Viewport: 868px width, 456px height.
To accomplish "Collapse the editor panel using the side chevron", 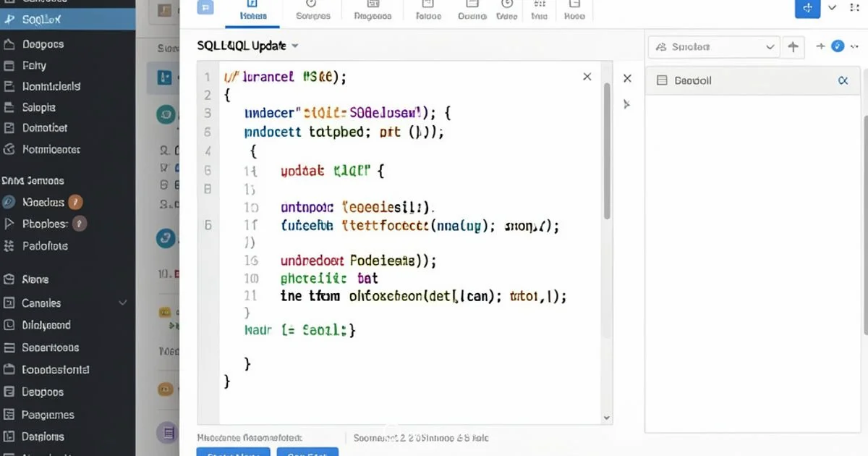I will [626, 104].
